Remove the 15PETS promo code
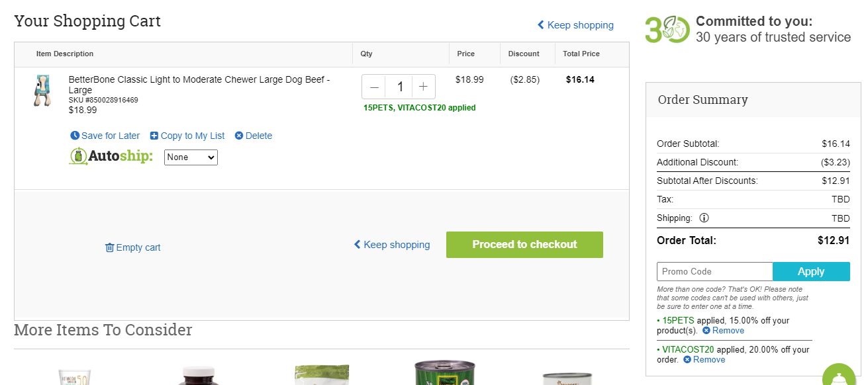The height and width of the screenshot is (385, 868). pos(723,331)
